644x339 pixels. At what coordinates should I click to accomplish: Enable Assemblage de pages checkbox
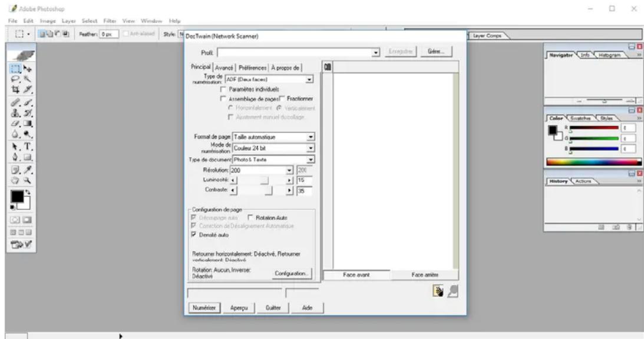tap(223, 98)
